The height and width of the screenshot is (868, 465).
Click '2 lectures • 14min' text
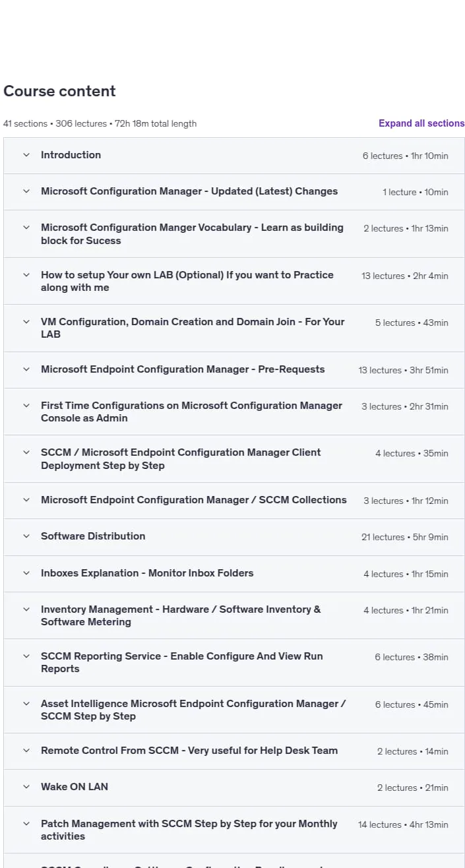tap(412, 751)
